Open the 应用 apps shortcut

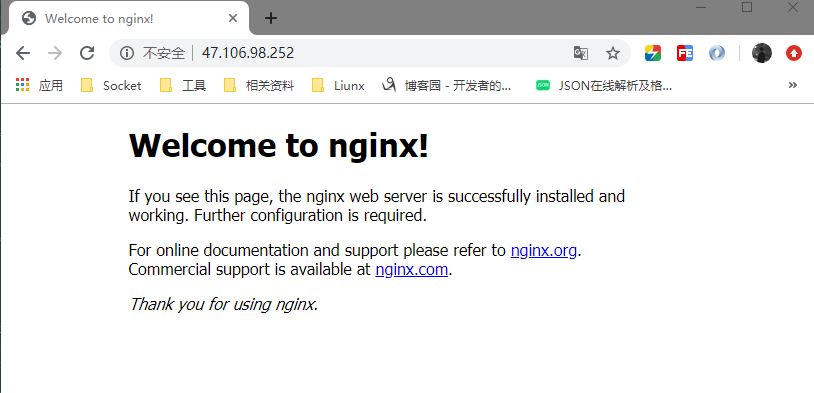[x=39, y=85]
